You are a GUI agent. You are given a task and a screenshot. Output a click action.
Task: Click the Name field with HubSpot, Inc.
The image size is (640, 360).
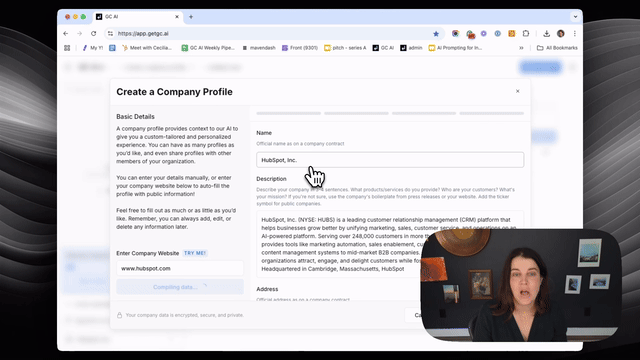pyautogui.click(x=390, y=160)
